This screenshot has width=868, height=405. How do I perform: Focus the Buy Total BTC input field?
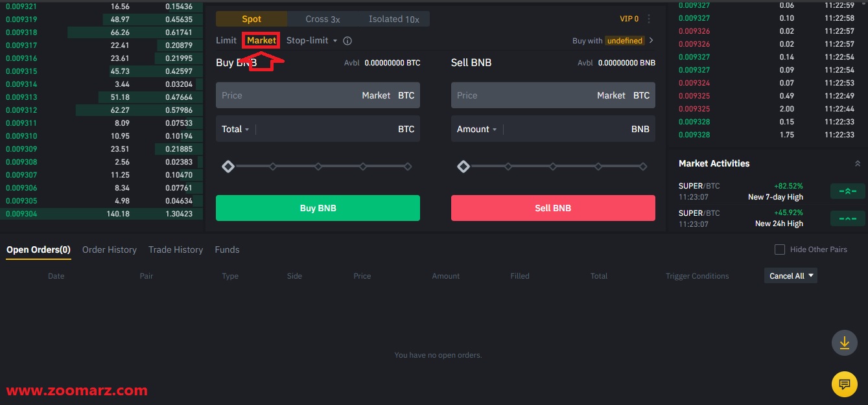pos(318,129)
